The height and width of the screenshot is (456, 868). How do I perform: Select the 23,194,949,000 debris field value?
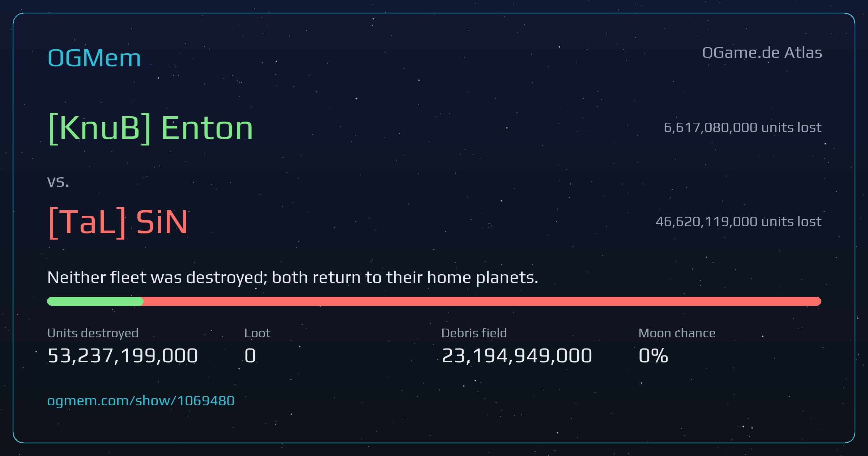point(517,355)
